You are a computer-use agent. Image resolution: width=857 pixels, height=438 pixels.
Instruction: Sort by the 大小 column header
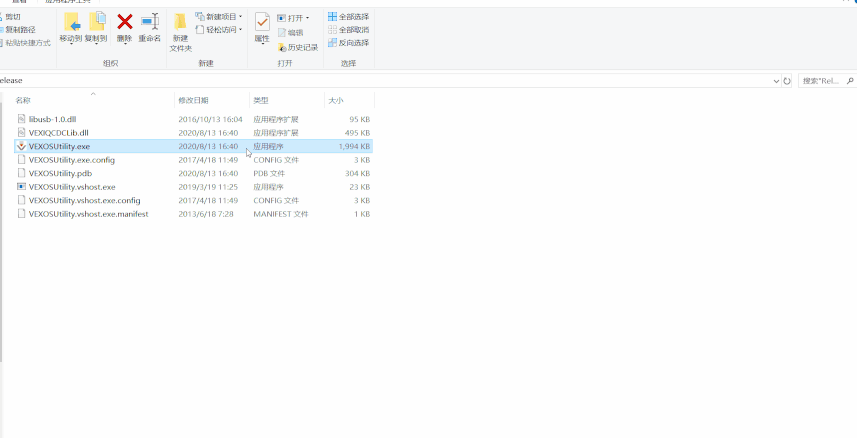point(349,100)
